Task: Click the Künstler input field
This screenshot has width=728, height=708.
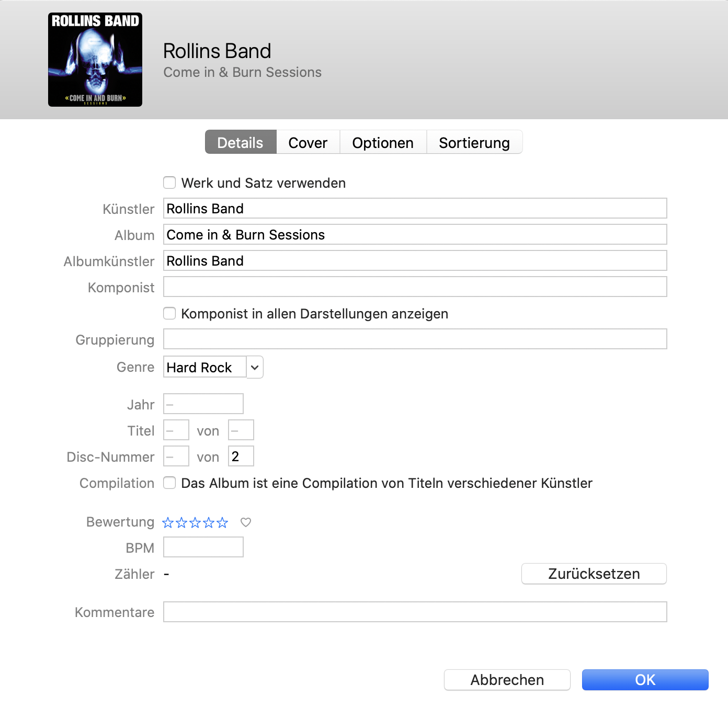Action: [x=415, y=208]
